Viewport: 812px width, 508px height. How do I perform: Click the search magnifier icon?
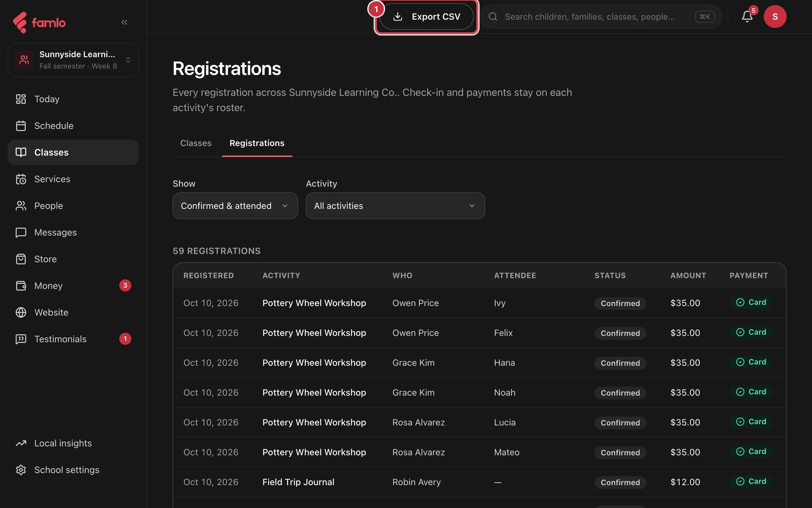click(493, 17)
